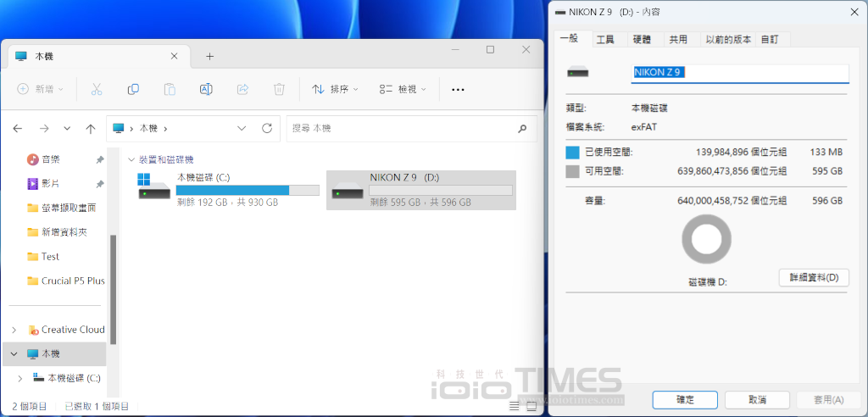Viewport: 868px width, 417px height.
Task: Click the Cut scissors icon in toolbar
Action: point(97,89)
